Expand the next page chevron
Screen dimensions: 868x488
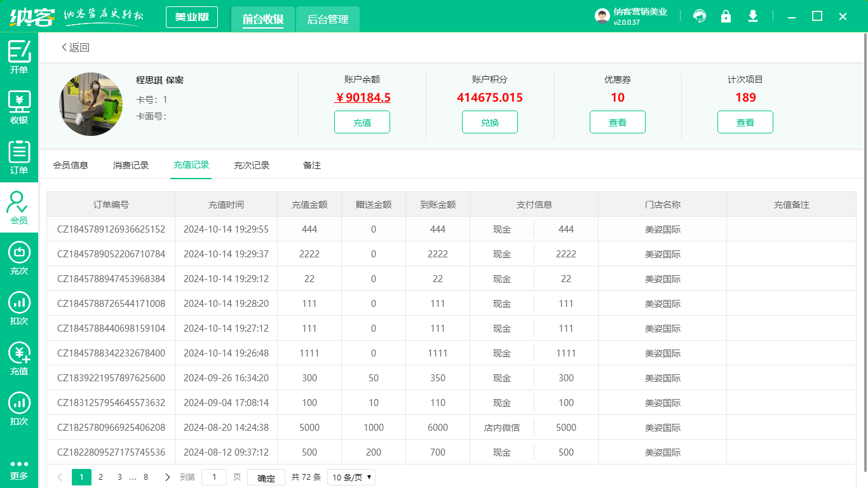tap(166, 477)
